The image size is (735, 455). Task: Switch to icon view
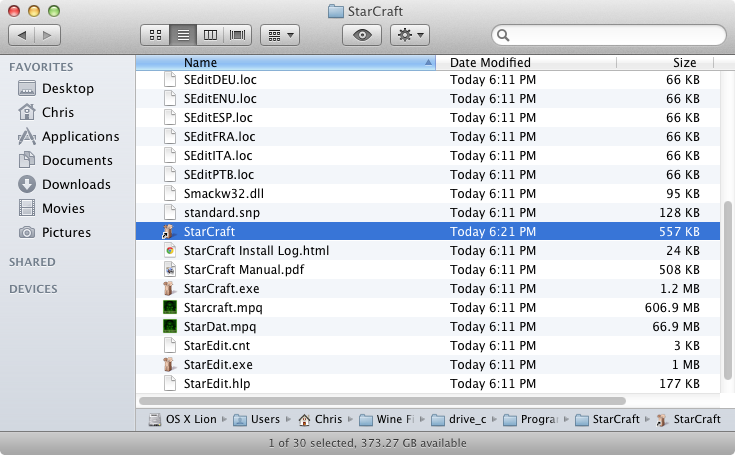(155, 35)
